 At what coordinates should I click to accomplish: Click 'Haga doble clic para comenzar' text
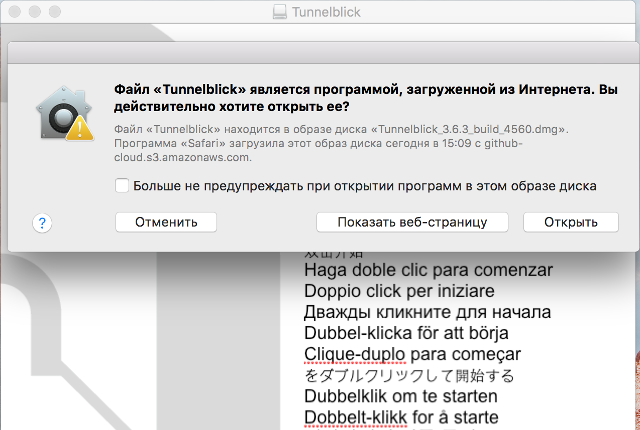tap(428, 270)
